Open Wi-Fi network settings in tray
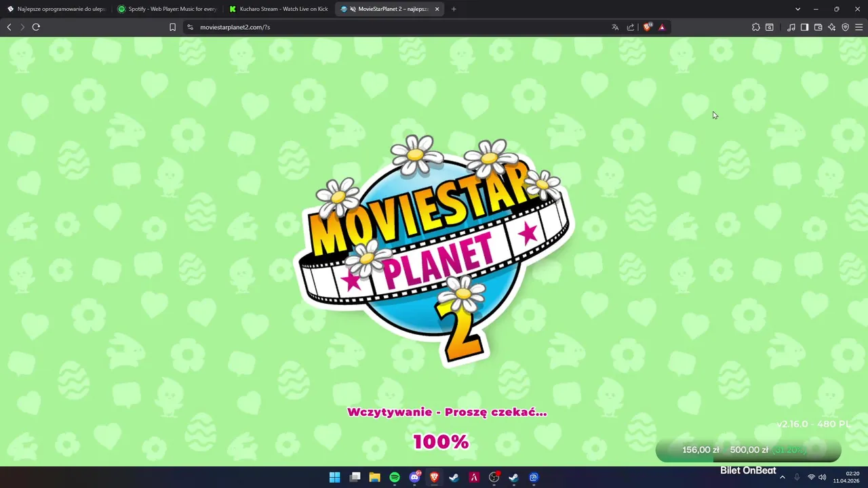 coord(811,477)
